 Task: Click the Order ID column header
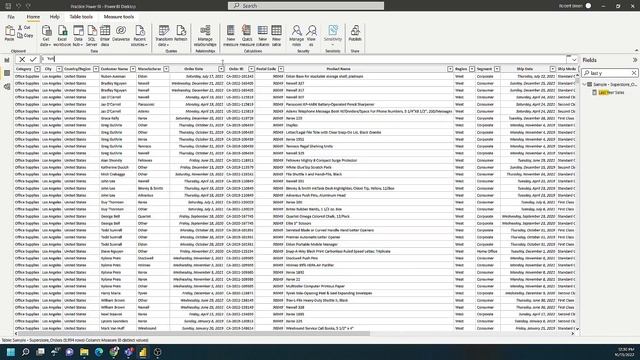pyautogui.click(x=236, y=69)
